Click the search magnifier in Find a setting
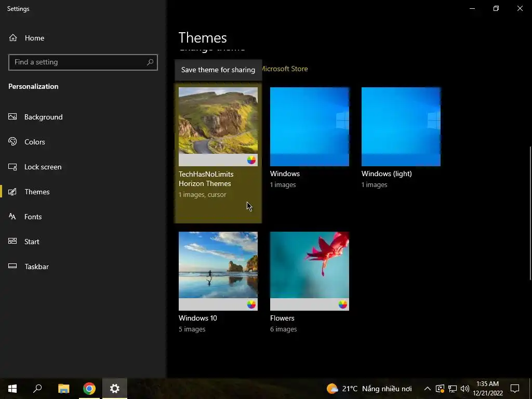Screen dimensions: 532x399 point(150,62)
